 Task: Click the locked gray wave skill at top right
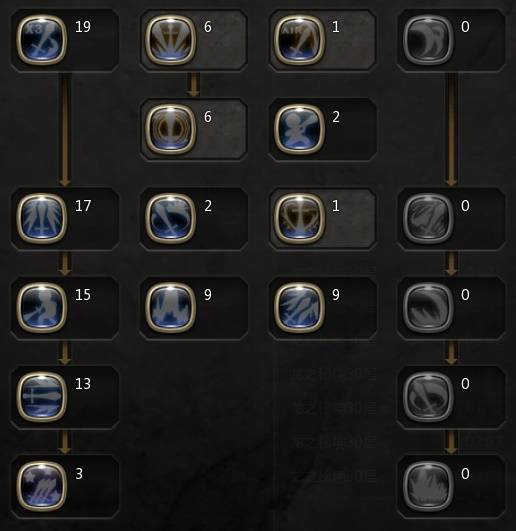[428, 40]
